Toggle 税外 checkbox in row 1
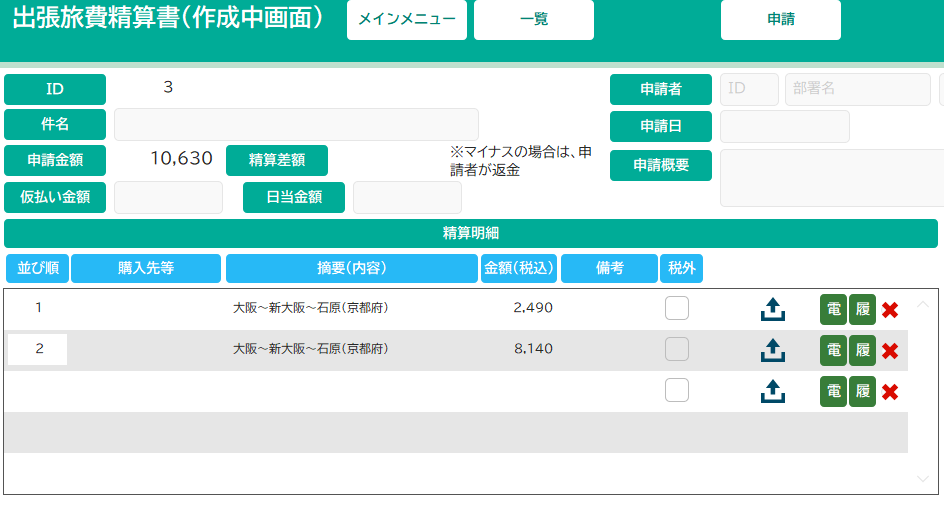 point(677,309)
